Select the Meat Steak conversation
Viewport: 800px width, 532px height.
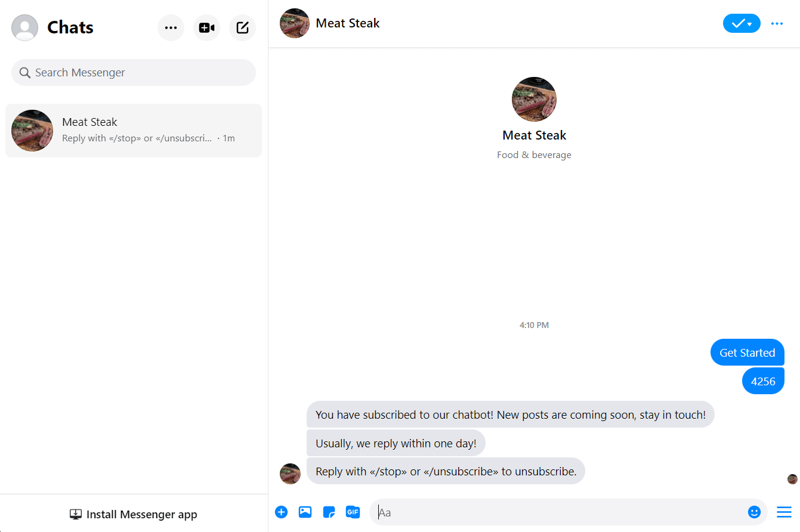point(134,131)
